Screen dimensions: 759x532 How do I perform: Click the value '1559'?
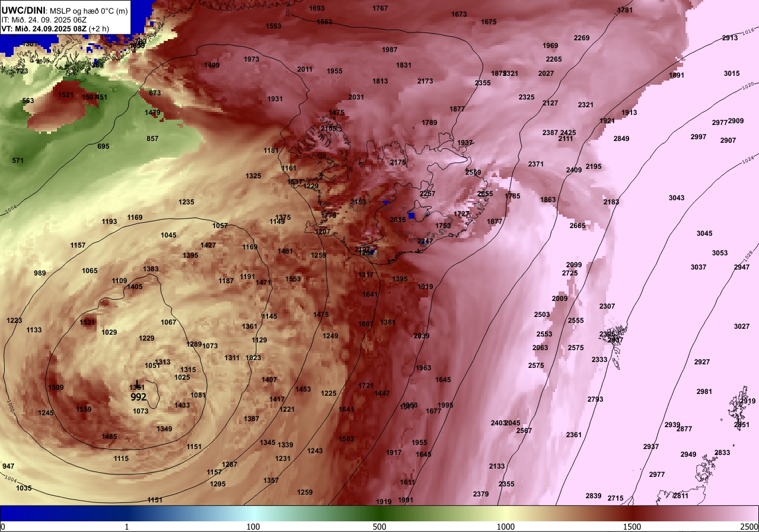84,409
